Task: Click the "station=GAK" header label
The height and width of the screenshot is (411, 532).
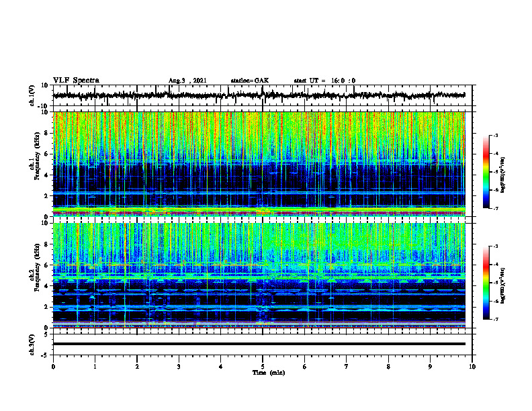Action: [250, 81]
